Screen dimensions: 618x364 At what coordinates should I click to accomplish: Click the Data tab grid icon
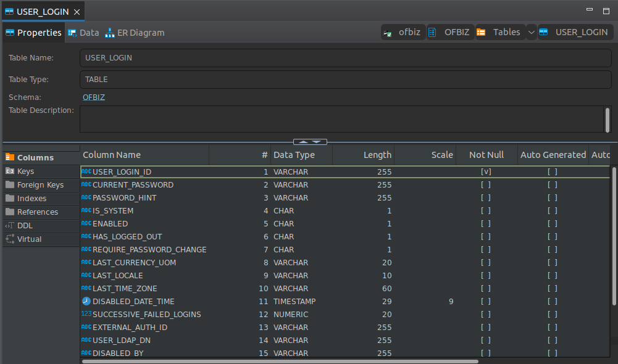pos(72,33)
